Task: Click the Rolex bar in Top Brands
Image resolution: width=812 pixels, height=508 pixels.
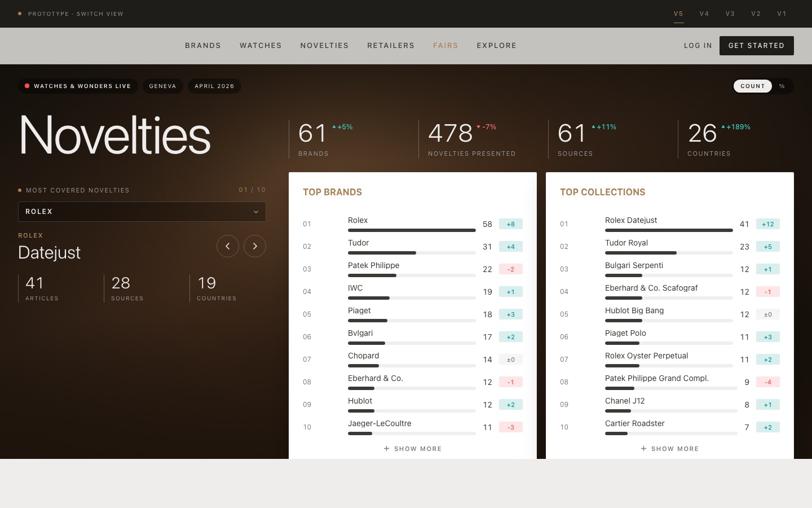Action: click(x=412, y=230)
